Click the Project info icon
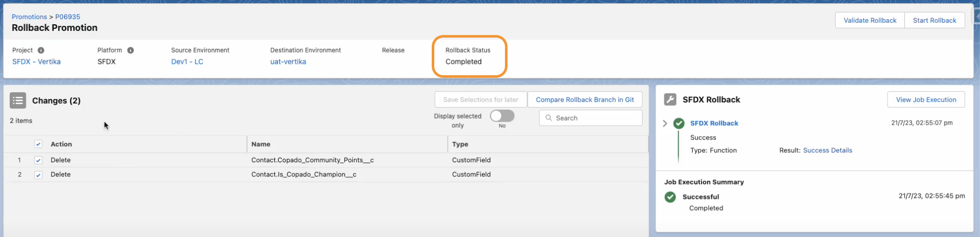 [41, 50]
